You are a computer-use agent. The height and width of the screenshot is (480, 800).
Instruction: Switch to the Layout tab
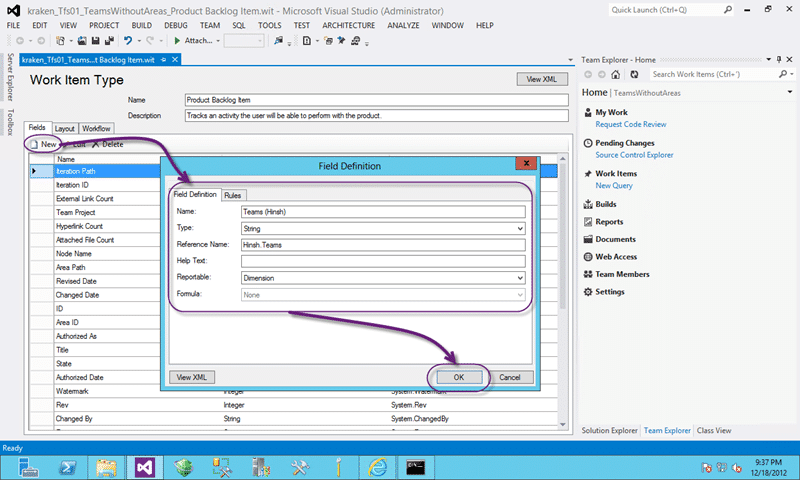[x=65, y=129]
